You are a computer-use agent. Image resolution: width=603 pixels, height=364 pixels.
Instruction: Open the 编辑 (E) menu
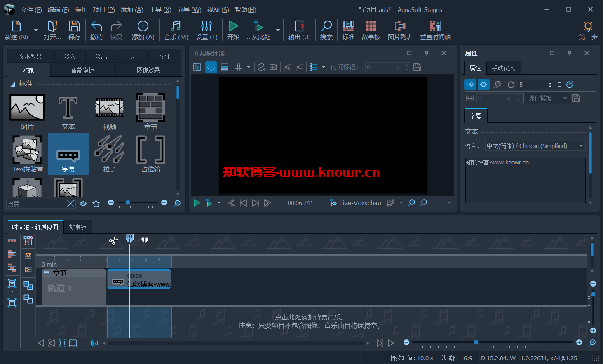[58, 9]
